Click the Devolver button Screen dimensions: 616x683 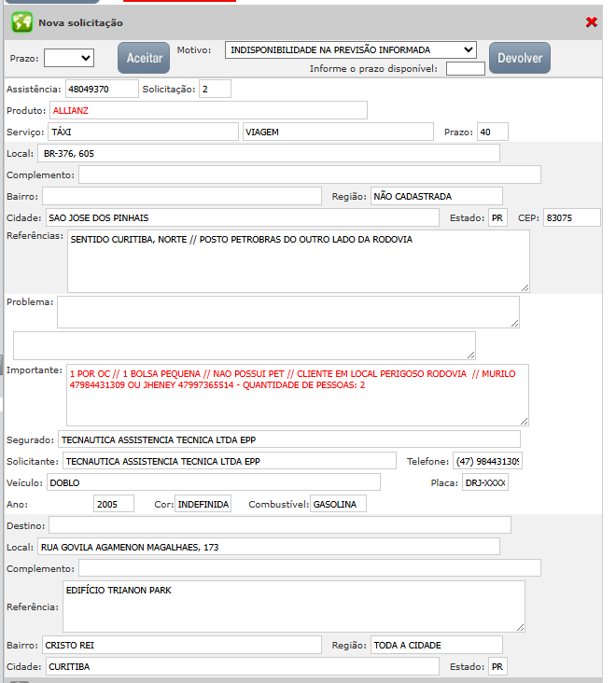tap(520, 58)
